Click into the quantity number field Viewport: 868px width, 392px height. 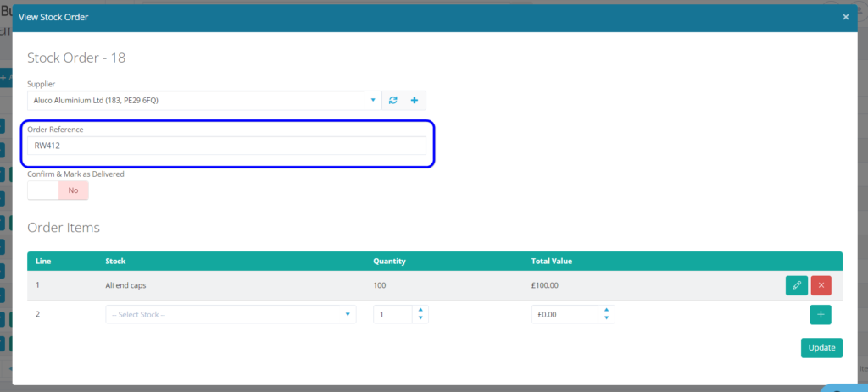click(x=392, y=315)
